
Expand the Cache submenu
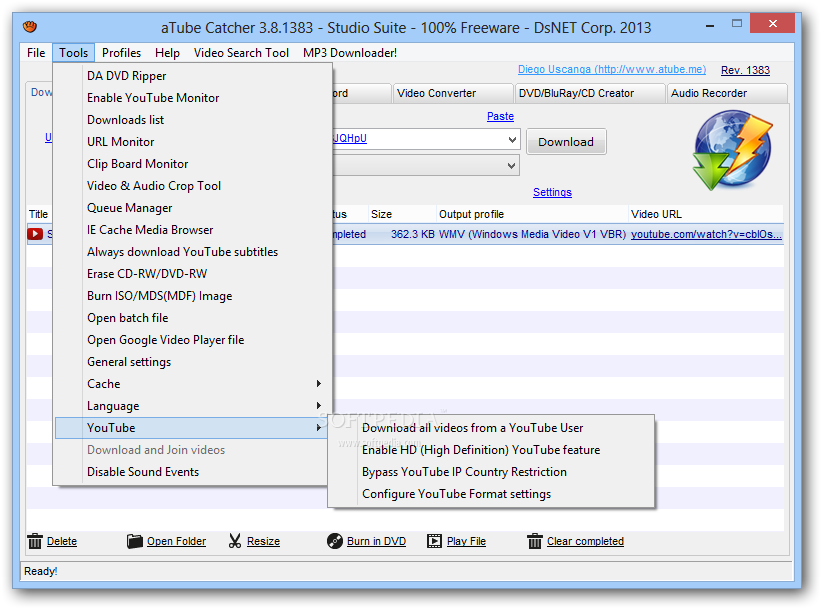click(x=193, y=384)
